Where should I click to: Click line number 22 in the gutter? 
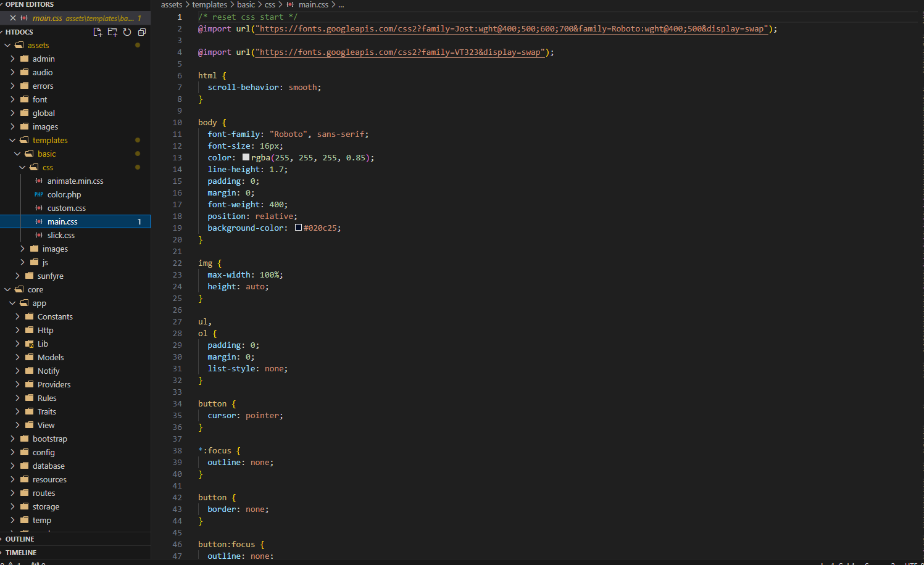(177, 263)
